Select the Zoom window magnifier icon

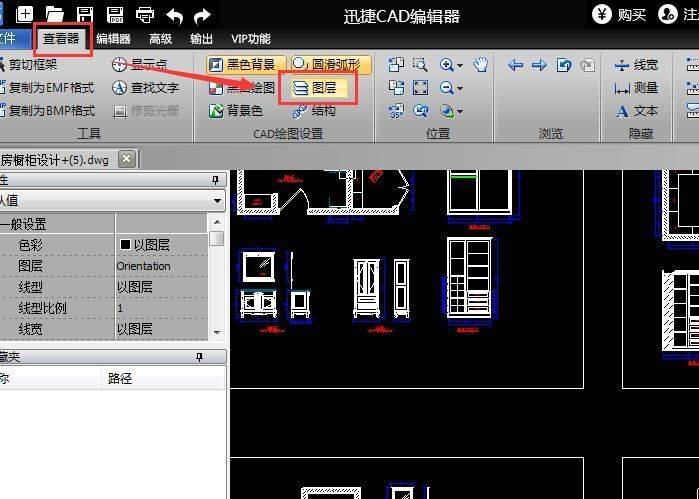420,65
